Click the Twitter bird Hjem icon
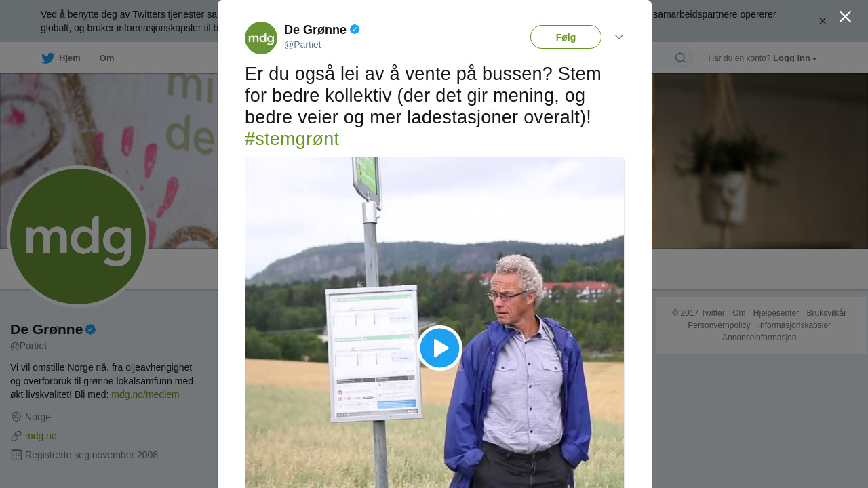 (47, 58)
